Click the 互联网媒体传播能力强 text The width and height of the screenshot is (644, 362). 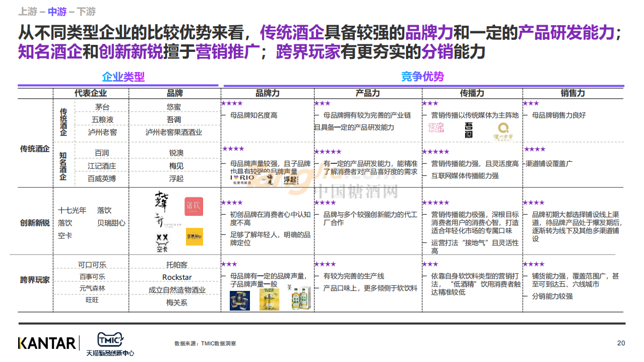[x=465, y=176]
